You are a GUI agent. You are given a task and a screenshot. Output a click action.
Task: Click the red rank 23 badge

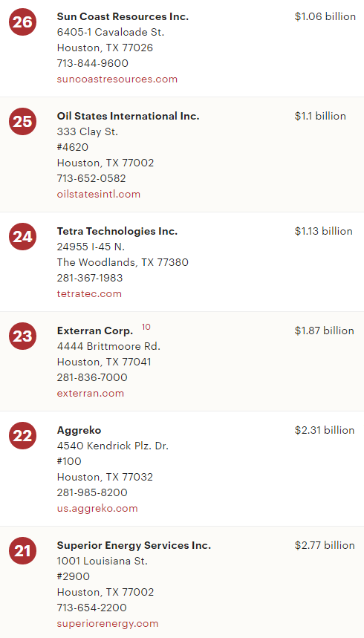(22, 336)
